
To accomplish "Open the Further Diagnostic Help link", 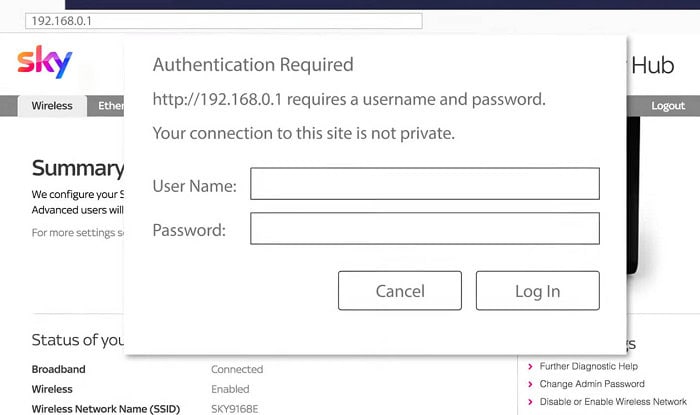I will click(x=588, y=366).
